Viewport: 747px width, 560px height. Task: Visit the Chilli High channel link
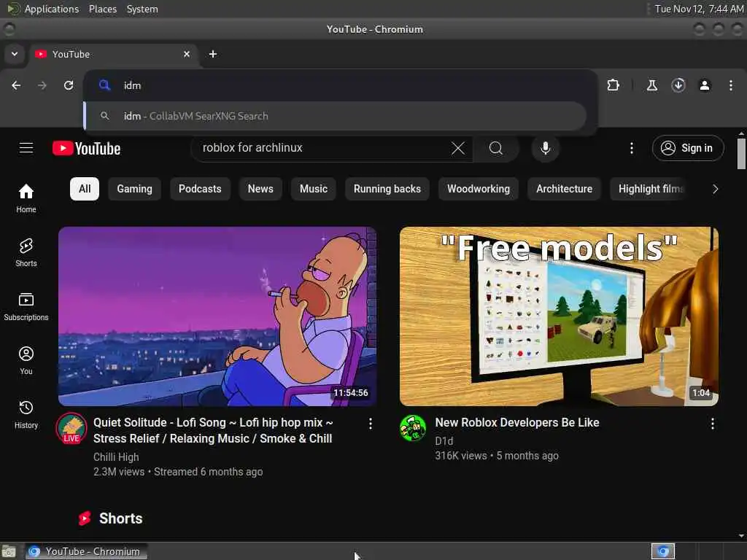tap(116, 457)
